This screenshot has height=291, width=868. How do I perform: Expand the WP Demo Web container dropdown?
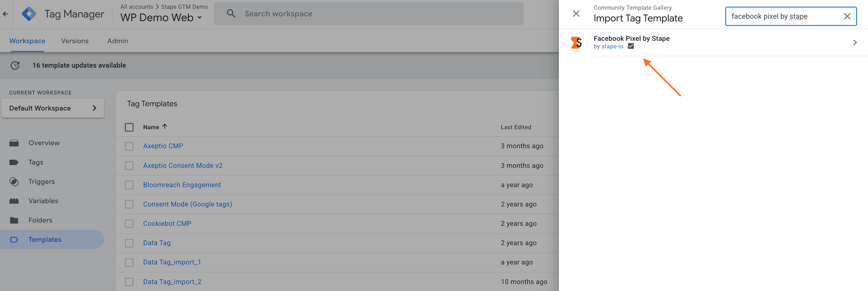(x=200, y=18)
